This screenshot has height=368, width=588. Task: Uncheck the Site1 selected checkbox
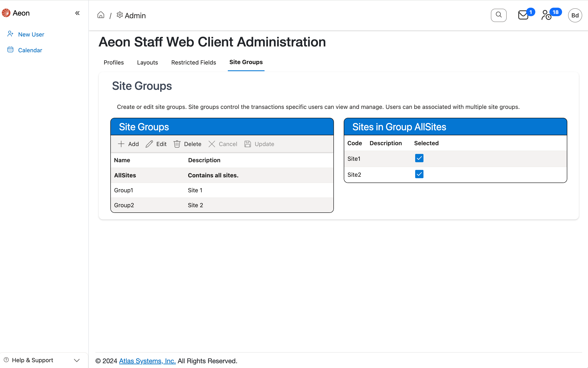tap(419, 158)
